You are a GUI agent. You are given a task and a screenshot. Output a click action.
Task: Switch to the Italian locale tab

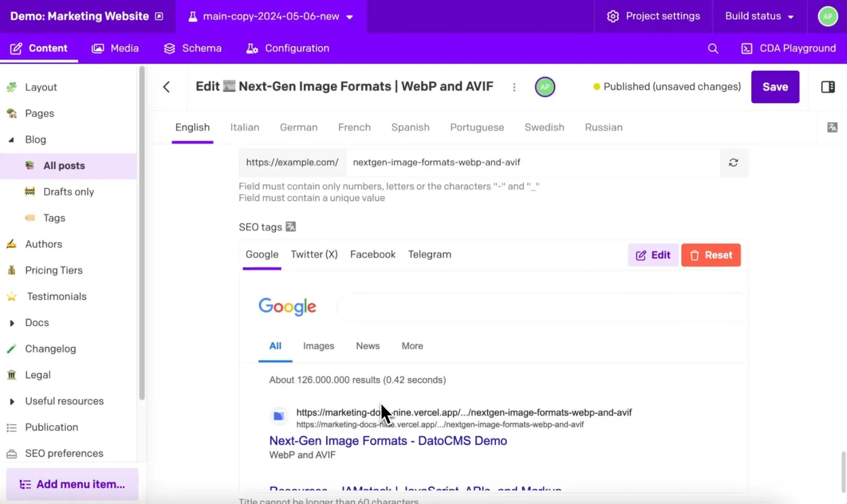[x=245, y=128]
